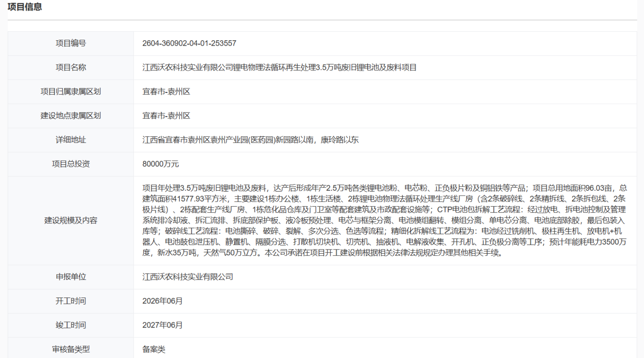Image resolution: width=644 pixels, height=358 pixels.
Task: Click the 申报单位 label
Action: point(71,277)
